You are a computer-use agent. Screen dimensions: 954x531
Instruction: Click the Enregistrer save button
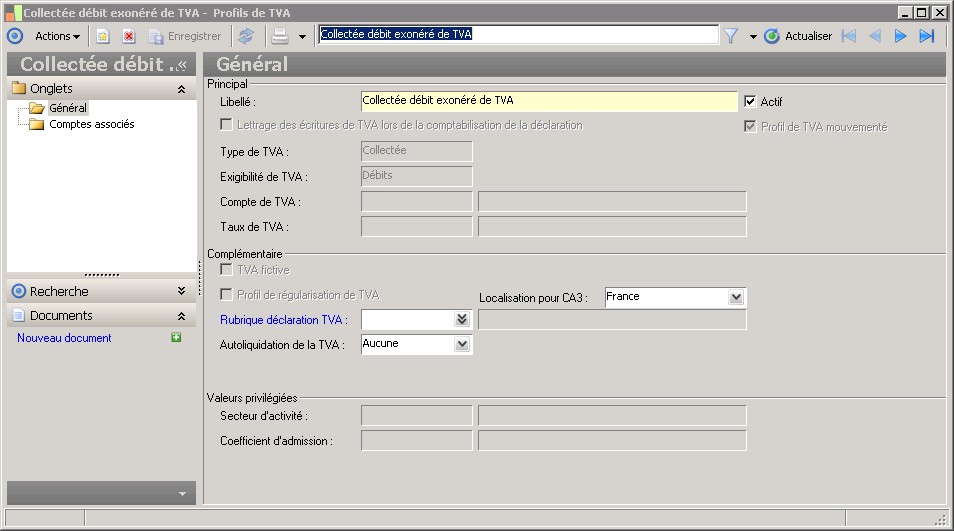coord(185,36)
